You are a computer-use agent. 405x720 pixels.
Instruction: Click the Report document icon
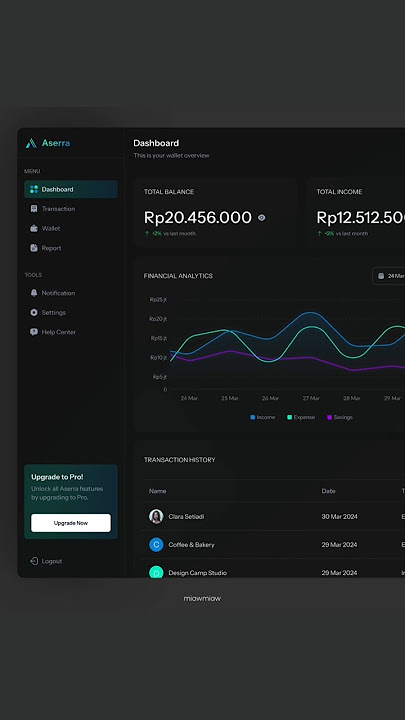(x=34, y=248)
